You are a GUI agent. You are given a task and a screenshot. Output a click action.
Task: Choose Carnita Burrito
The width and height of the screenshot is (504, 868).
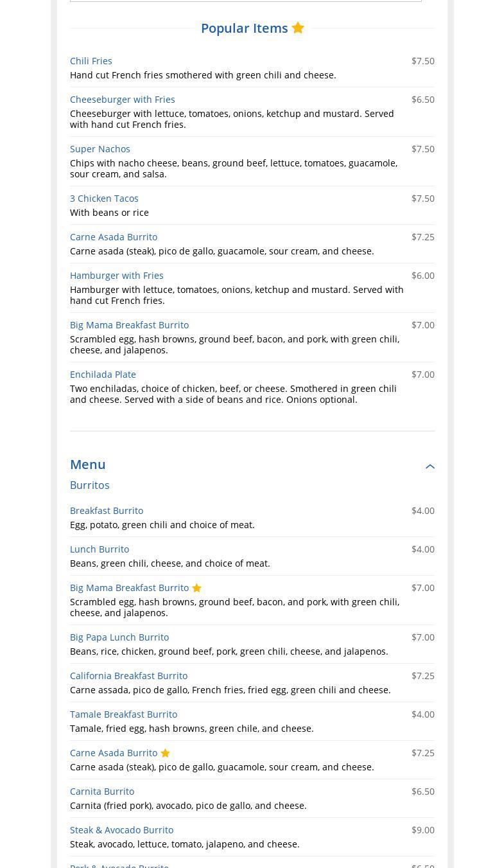click(102, 792)
